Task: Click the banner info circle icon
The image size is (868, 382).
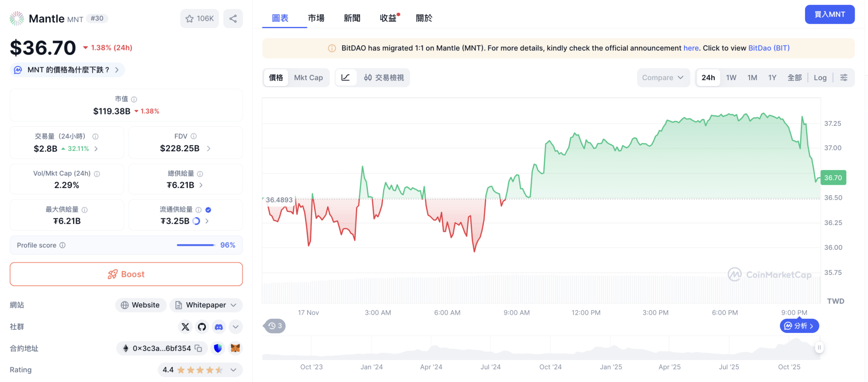Action: click(332, 48)
